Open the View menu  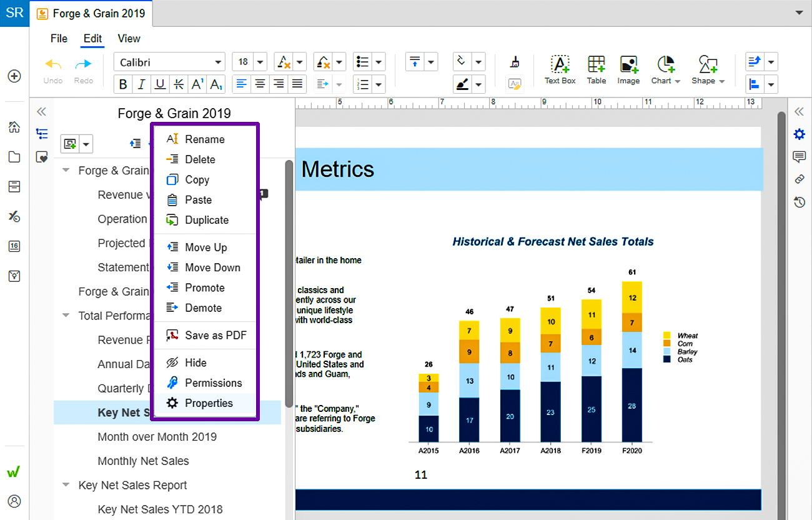(129, 39)
